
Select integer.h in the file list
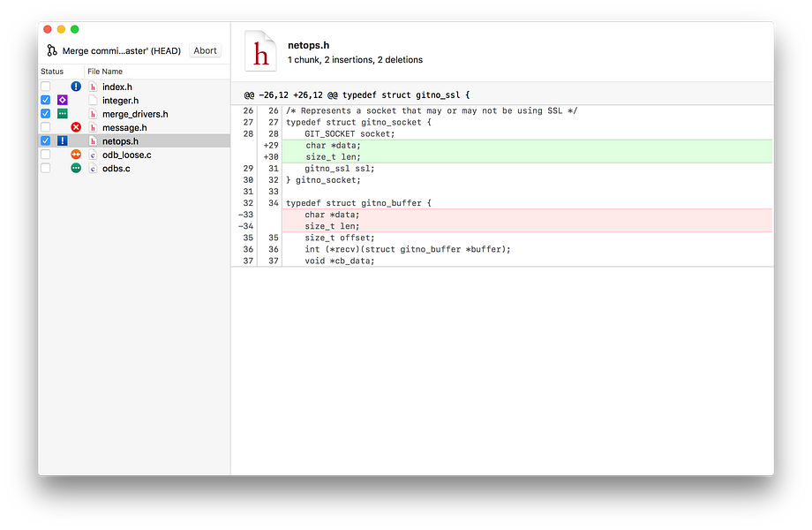[x=134, y=100]
